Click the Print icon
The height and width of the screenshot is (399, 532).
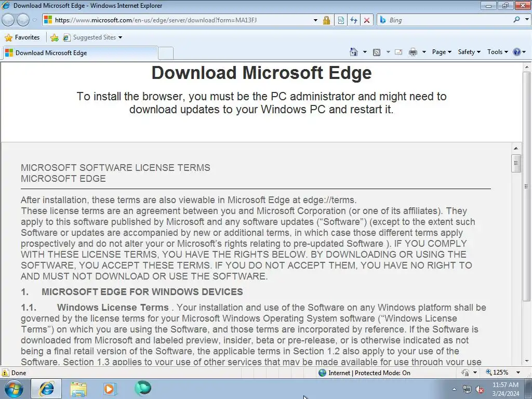tap(413, 52)
